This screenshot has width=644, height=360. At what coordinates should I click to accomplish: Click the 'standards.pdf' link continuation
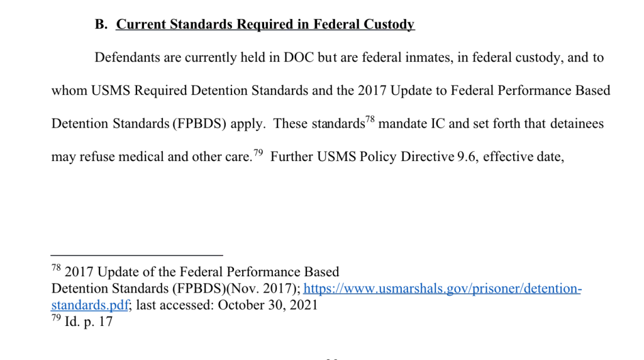[x=89, y=305]
